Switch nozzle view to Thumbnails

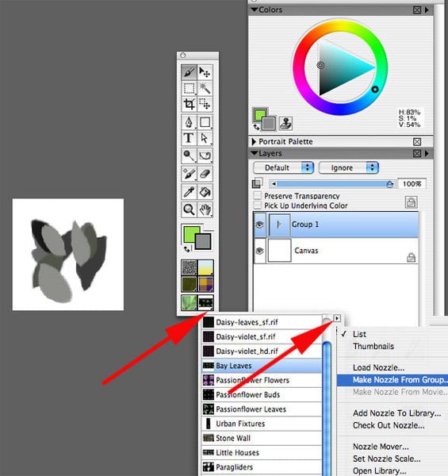tap(373, 347)
